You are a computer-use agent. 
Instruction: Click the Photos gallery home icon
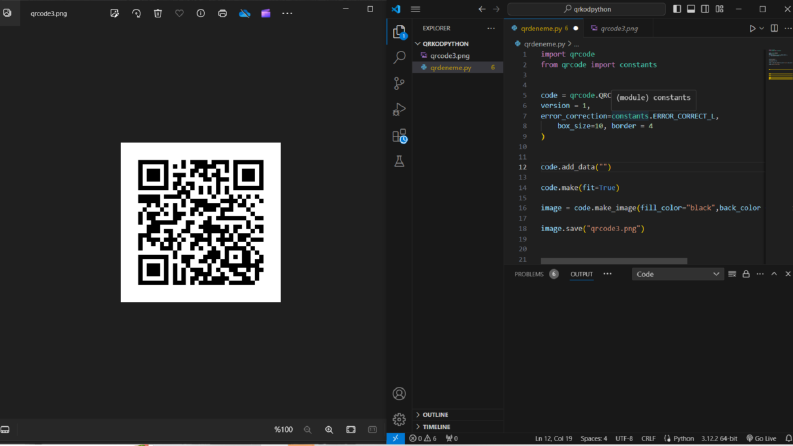point(7,13)
